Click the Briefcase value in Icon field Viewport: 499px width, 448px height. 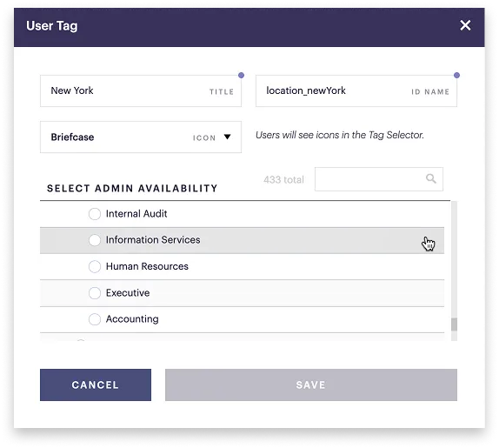(x=72, y=137)
